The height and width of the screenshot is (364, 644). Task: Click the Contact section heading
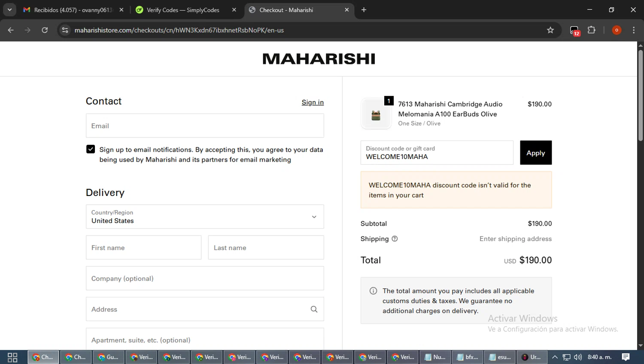point(103,101)
